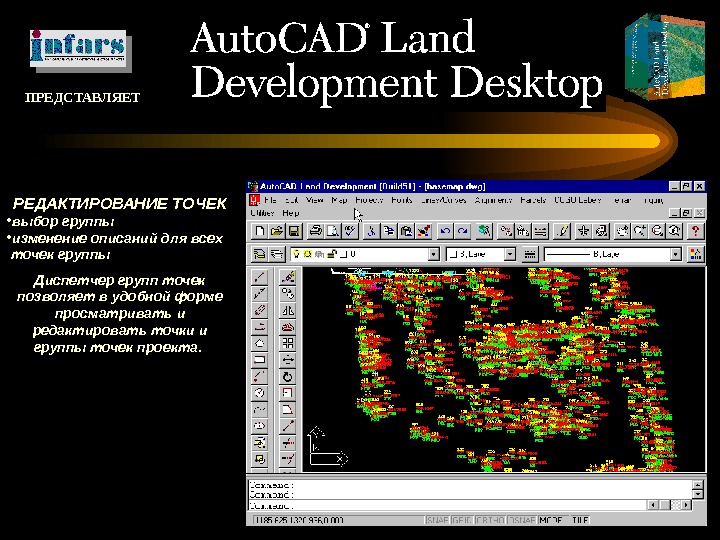Select the Mirror tool

(x=287, y=310)
